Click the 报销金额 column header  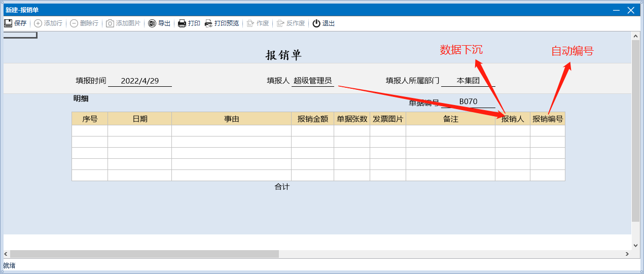point(312,119)
